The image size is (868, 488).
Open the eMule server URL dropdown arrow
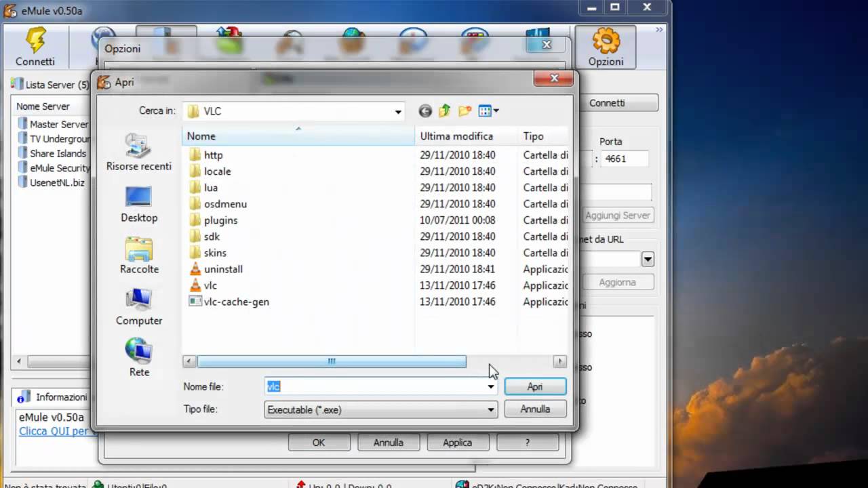(648, 259)
